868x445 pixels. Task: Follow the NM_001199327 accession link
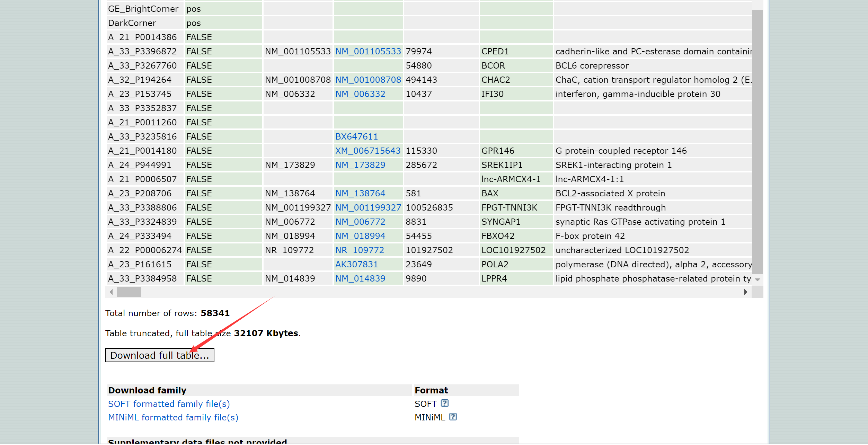pyautogui.click(x=368, y=208)
